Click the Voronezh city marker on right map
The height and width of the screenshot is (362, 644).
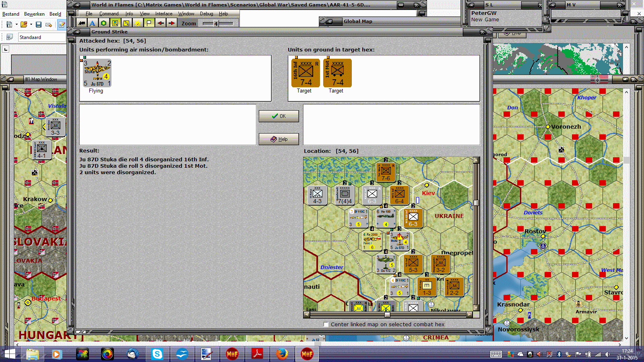(548, 127)
